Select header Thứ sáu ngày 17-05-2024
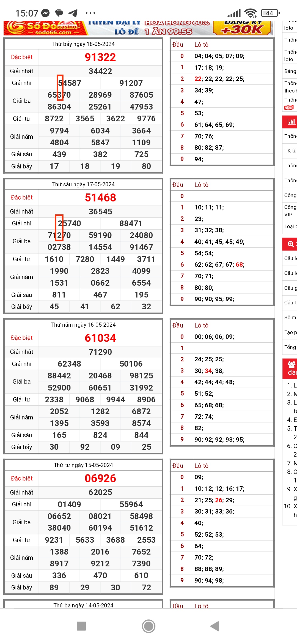 click(83, 184)
